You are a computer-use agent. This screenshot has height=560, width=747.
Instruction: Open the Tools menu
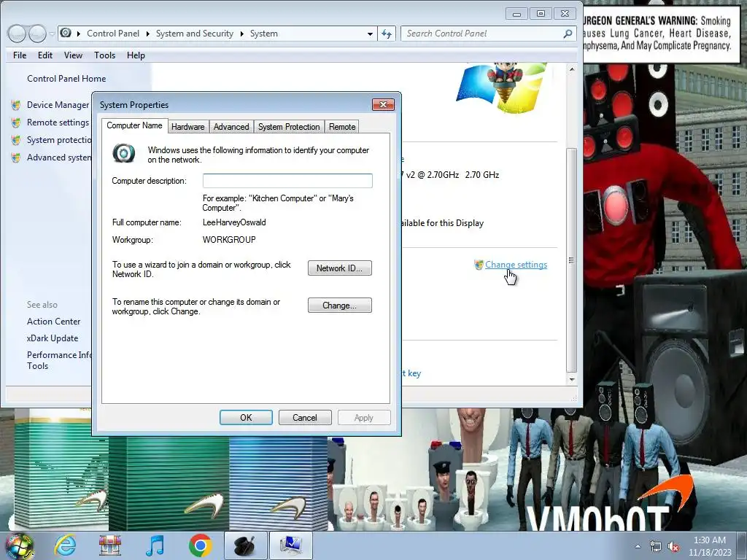pyautogui.click(x=105, y=55)
